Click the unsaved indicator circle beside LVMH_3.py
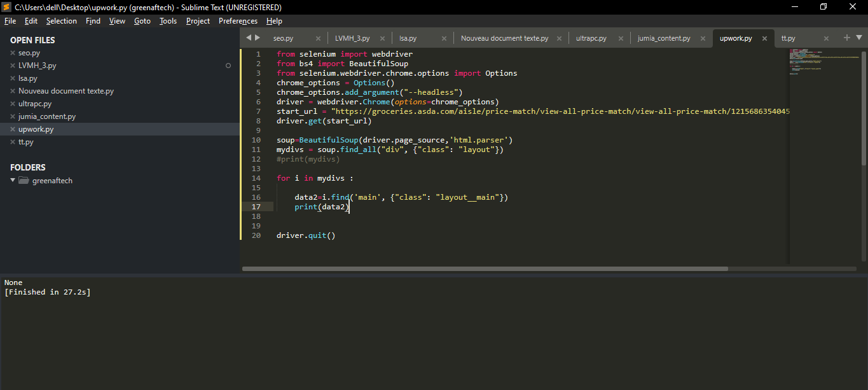The height and width of the screenshot is (390, 868). 228,66
